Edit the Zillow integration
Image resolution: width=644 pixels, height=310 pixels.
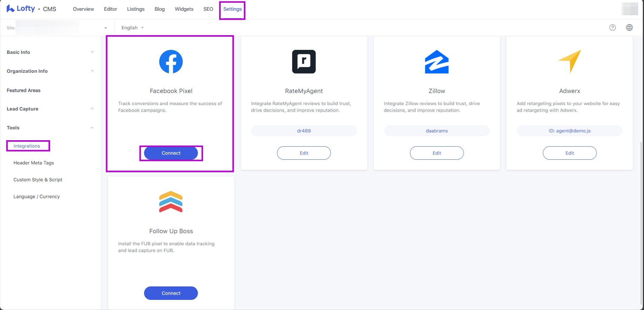[x=437, y=153]
